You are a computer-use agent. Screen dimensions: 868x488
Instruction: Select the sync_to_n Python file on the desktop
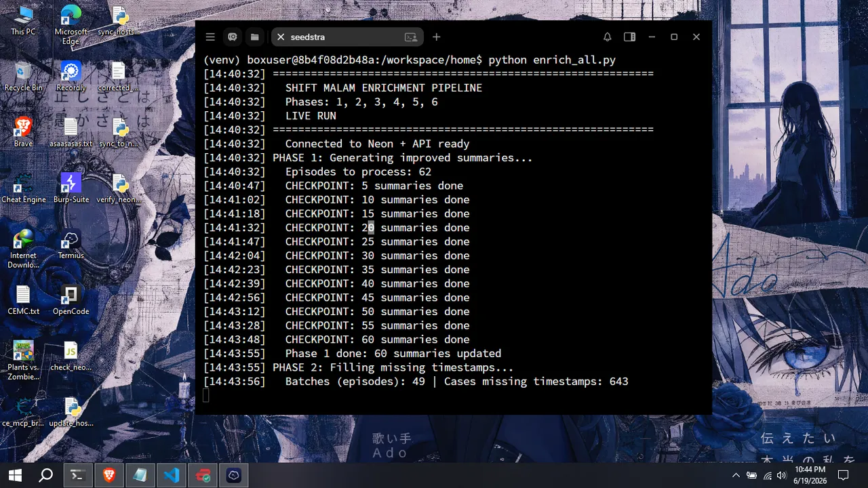tap(119, 132)
